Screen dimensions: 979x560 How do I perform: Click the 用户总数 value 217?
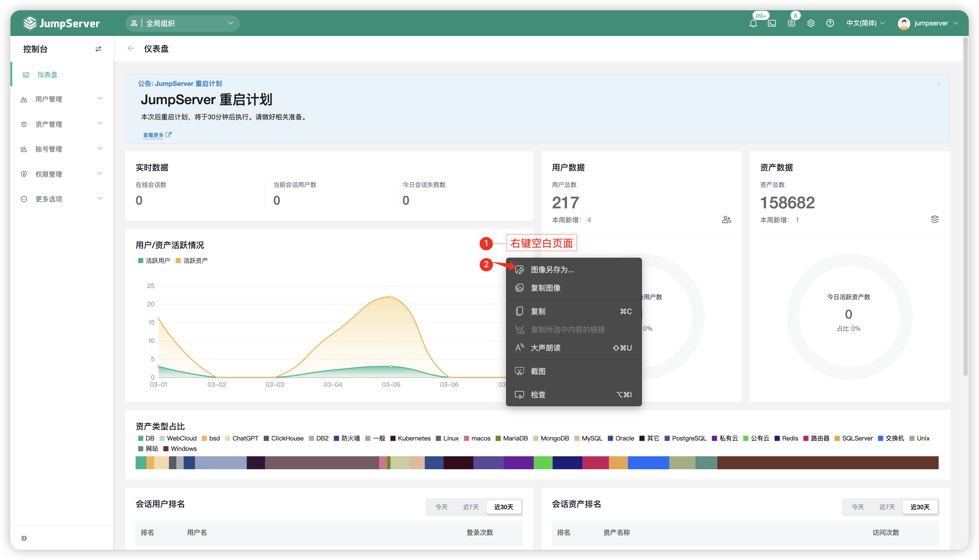coord(565,202)
